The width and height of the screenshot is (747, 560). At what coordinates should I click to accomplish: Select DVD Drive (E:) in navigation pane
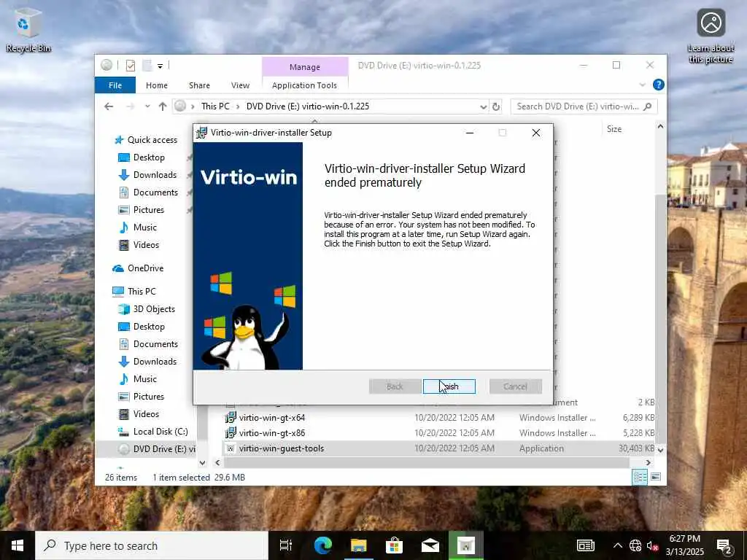tap(157, 449)
